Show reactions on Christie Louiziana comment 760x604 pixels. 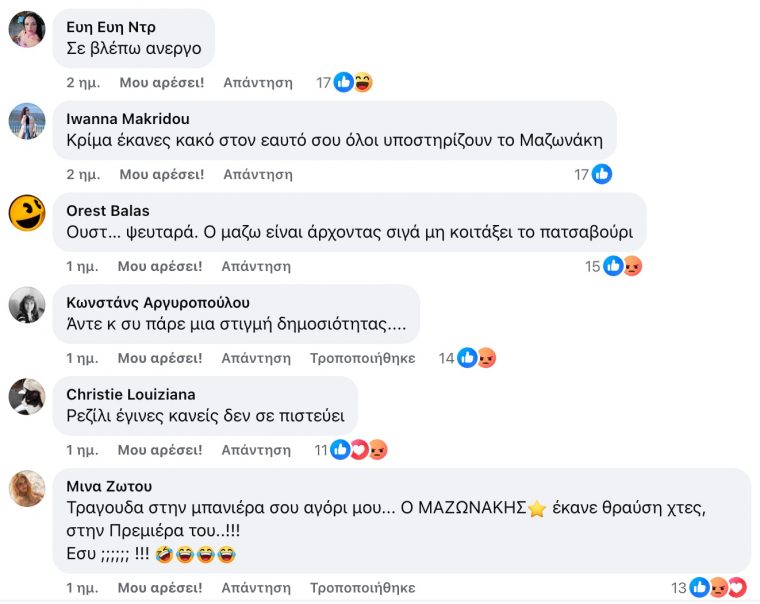point(358,450)
